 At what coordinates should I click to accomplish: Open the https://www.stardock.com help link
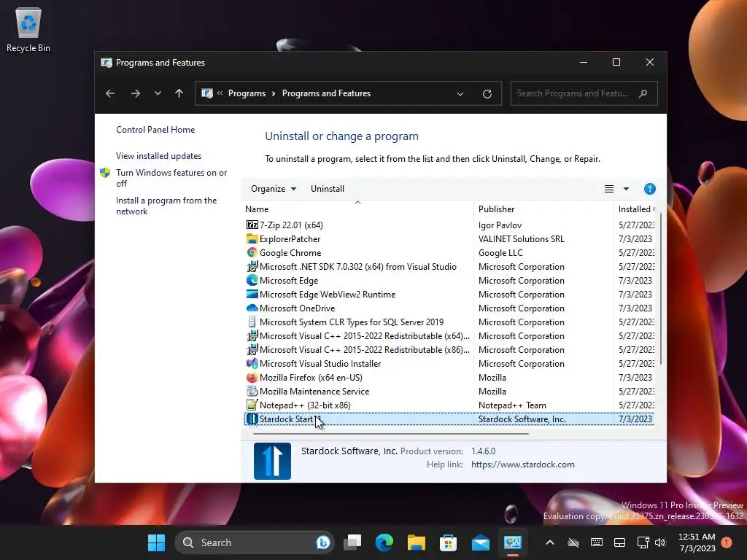pyautogui.click(x=522, y=464)
